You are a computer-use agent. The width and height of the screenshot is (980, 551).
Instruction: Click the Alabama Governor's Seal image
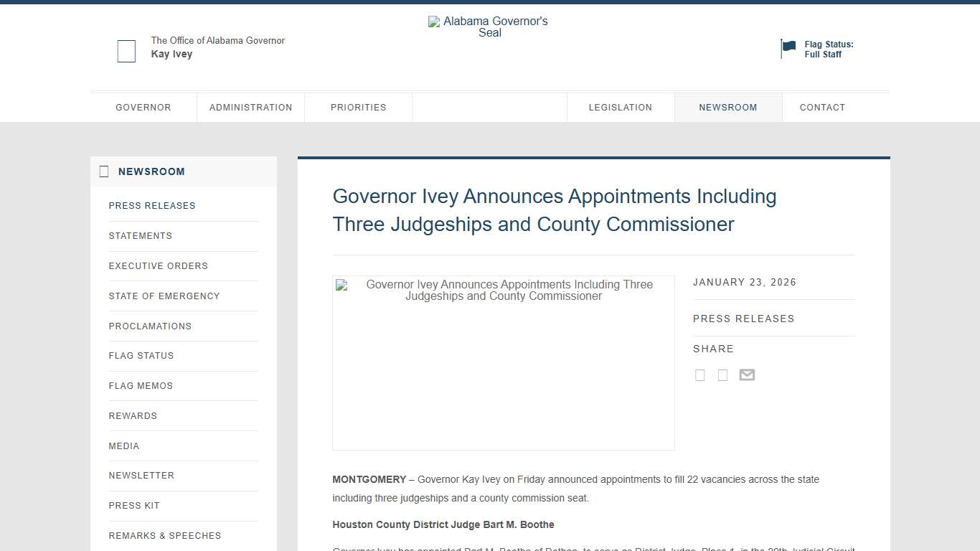[489, 27]
